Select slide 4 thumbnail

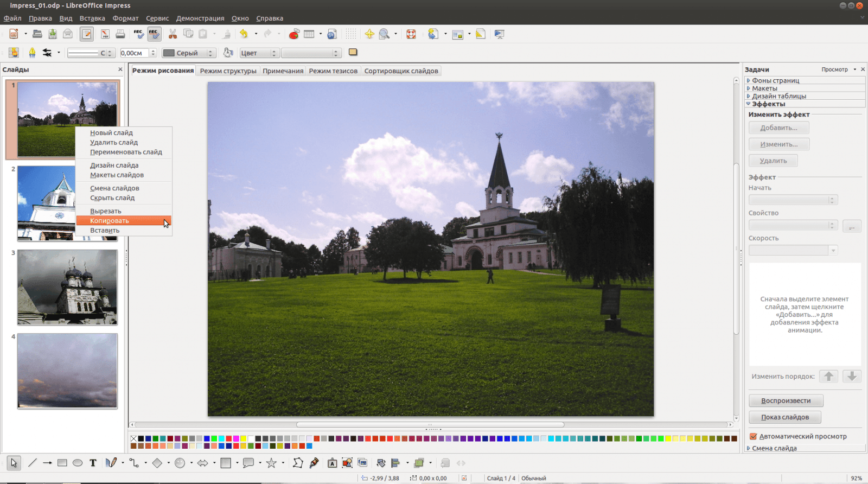tap(67, 371)
